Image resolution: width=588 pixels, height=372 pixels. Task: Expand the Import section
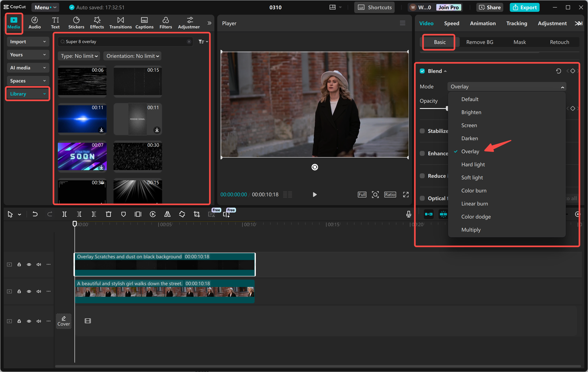pyautogui.click(x=28, y=42)
